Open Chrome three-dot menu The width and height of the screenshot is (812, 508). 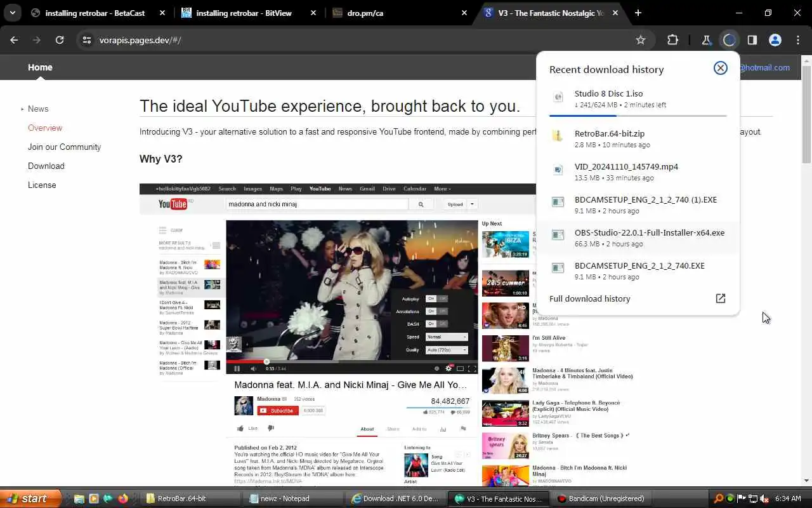pyautogui.click(x=798, y=40)
